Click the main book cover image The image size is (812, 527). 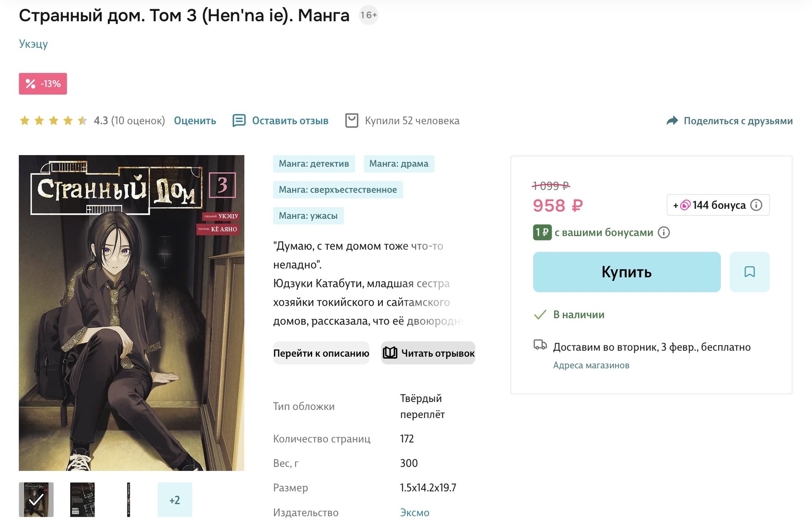pyautogui.click(x=132, y=313)
